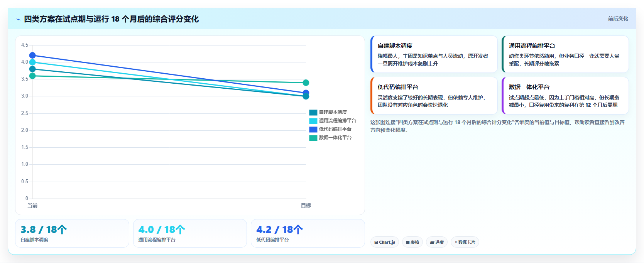
Task: Open the 数据一体化平台 description card
Action: (x=565, y=96)
